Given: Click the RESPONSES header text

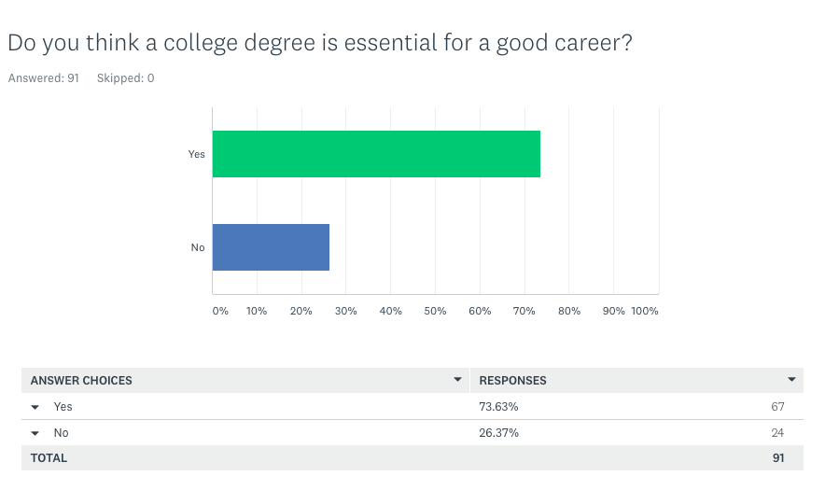Looking at the screenshot, I should tap(512, 381).
